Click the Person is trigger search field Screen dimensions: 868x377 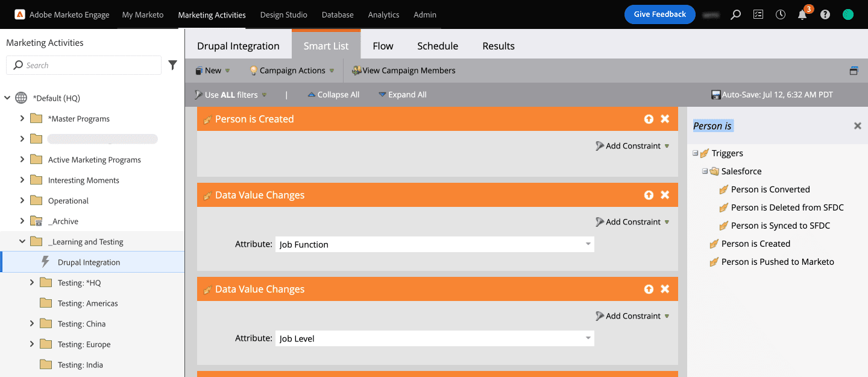coord(770,125)
